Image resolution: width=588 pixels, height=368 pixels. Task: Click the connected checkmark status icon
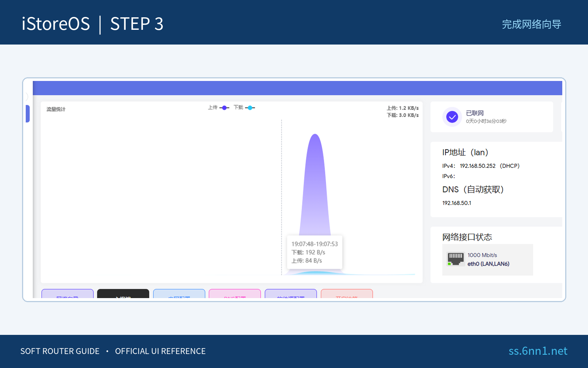(452, 117)
